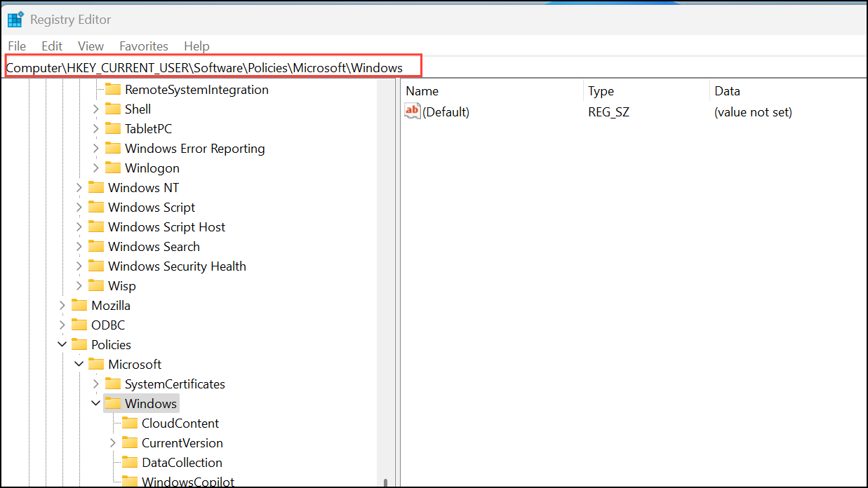The height and width of the screenshot is (488, 868).
Task: Click the Windows Error Reporting folder icon
Action: tap(113, 149)
